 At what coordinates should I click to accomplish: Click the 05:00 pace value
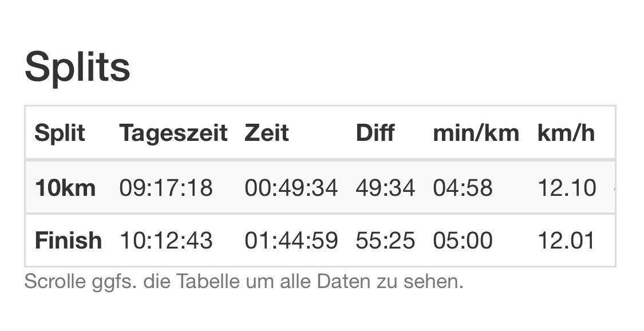tap(463, 241)
